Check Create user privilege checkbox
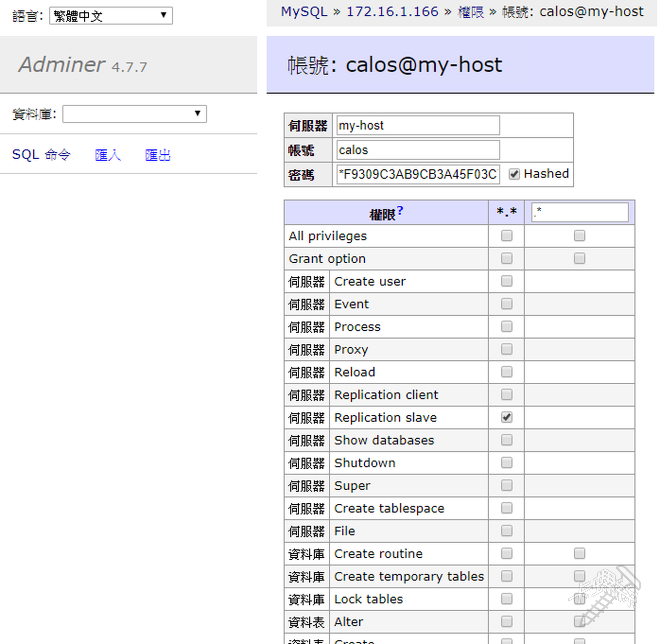The image size is (660, 644). coord(506,281)
